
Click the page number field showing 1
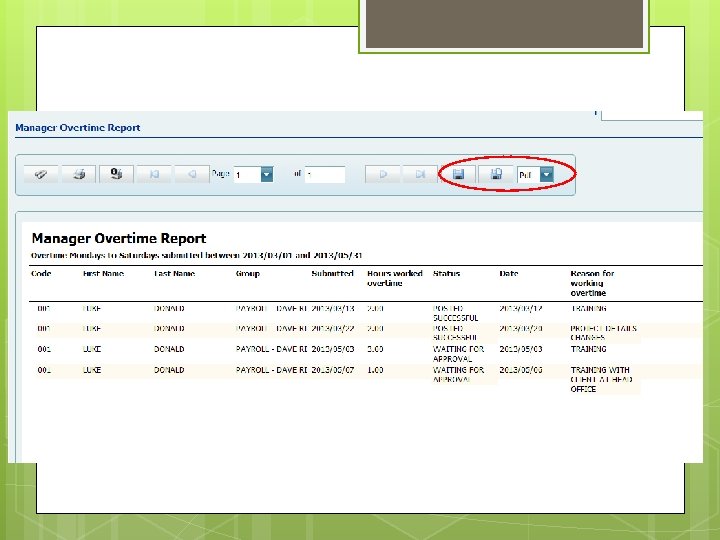(248, 174)
